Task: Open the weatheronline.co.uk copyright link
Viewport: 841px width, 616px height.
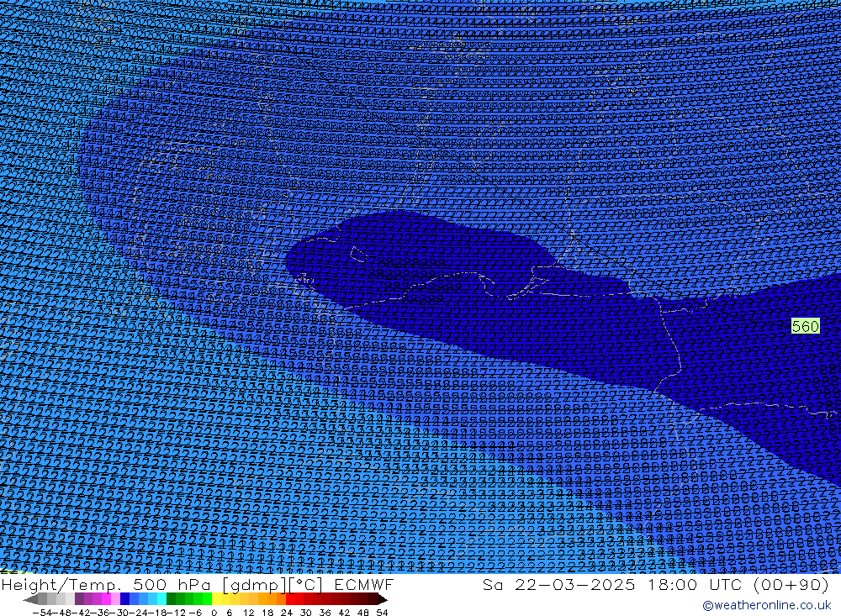Action: click(766, 605)
